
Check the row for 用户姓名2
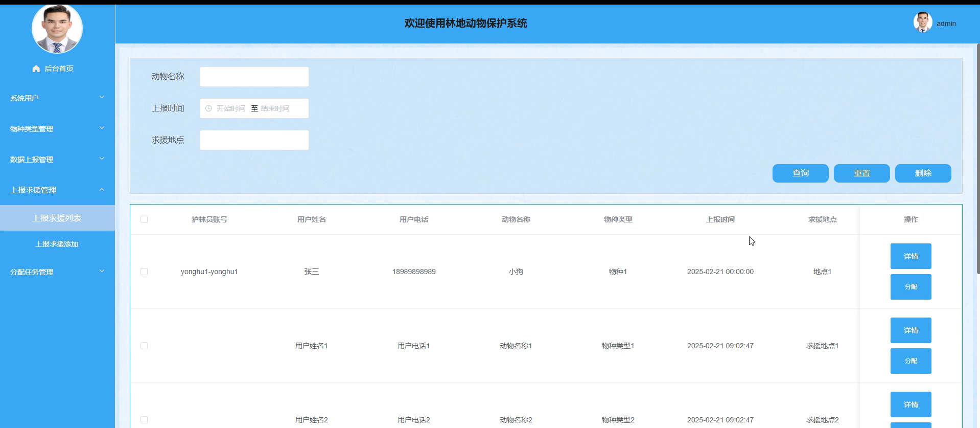(x=144, y=420)
